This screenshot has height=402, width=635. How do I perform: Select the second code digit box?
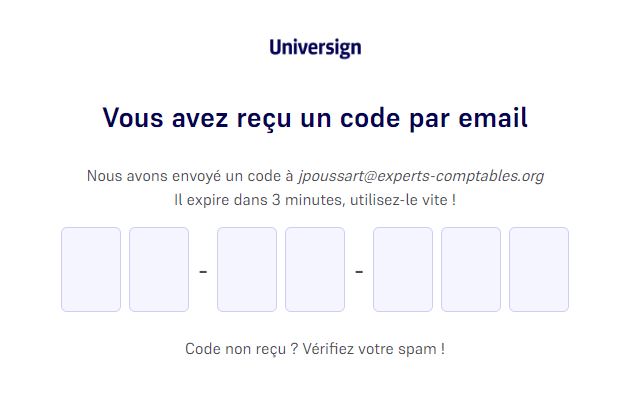pos(159,269)
